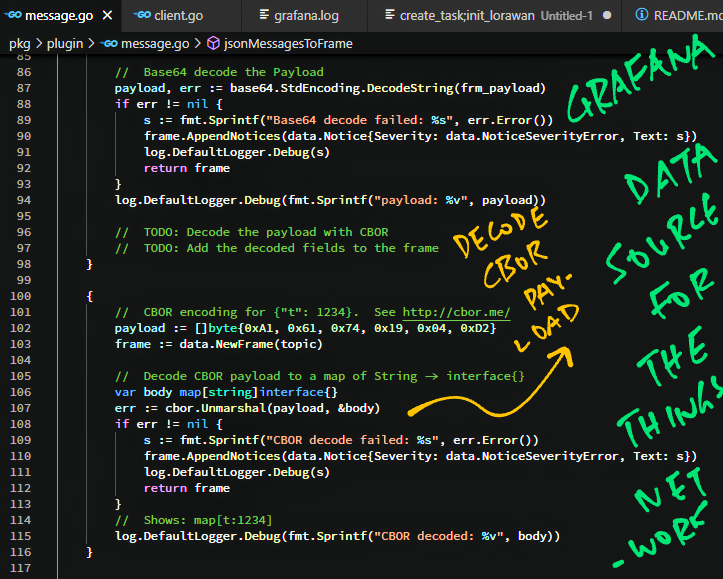Click line number 106 in the gutter
Image resolution: width=723 pixels, height=579 pixels.
(23, 392)
